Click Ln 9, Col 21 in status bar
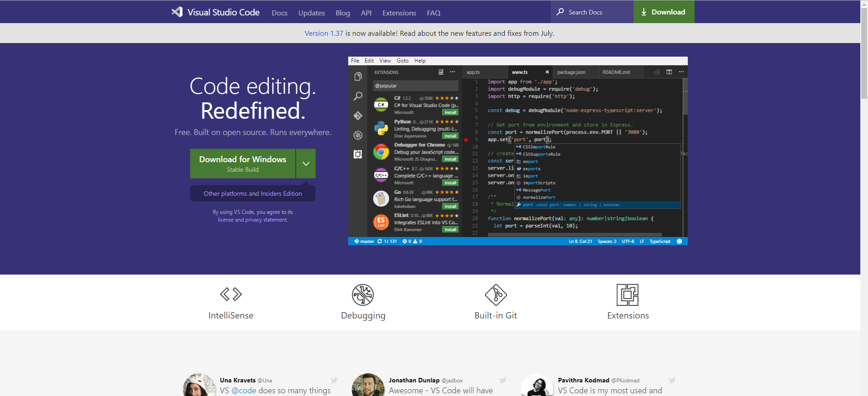This screenshot has width=868, height=396. [580, 241]
